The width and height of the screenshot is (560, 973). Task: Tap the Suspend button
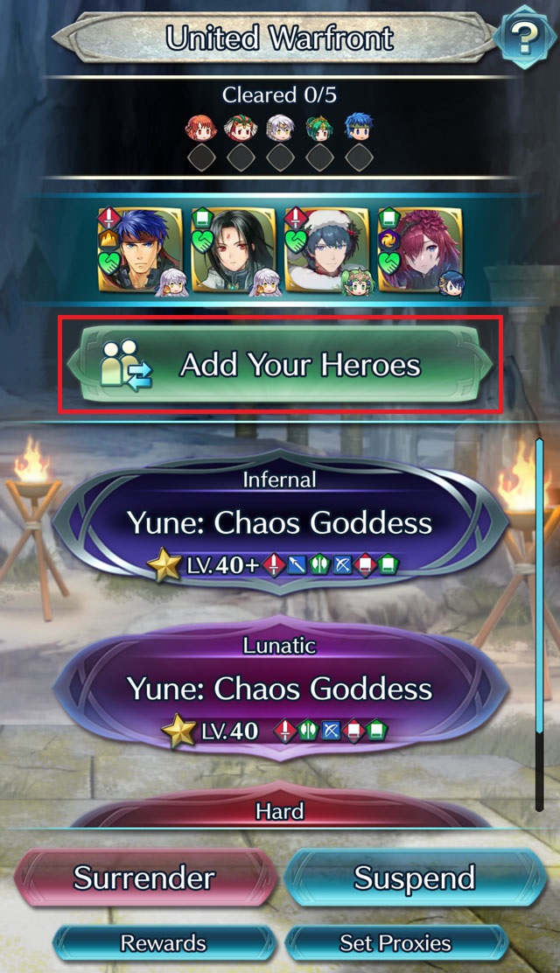[x=415, y=878]
